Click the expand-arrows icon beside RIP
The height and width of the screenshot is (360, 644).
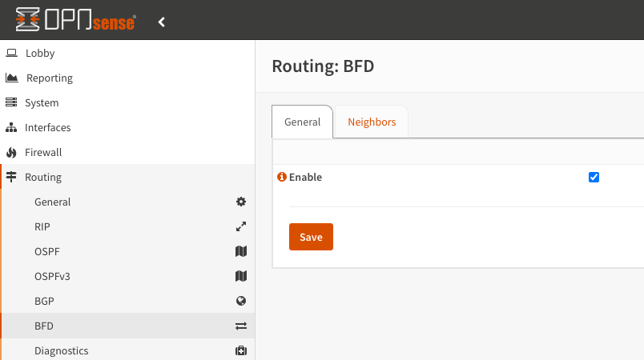(240, 227)
